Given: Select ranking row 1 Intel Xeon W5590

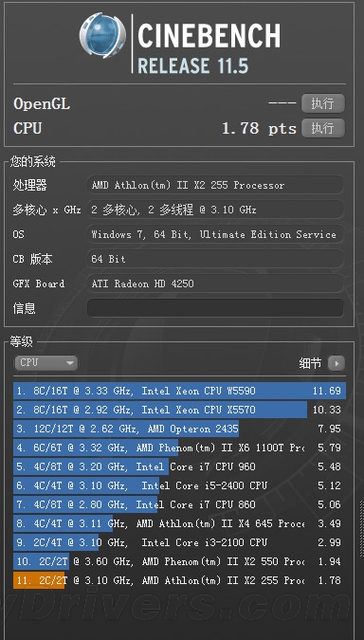Looking at the screenshot, I should [179, 391].
